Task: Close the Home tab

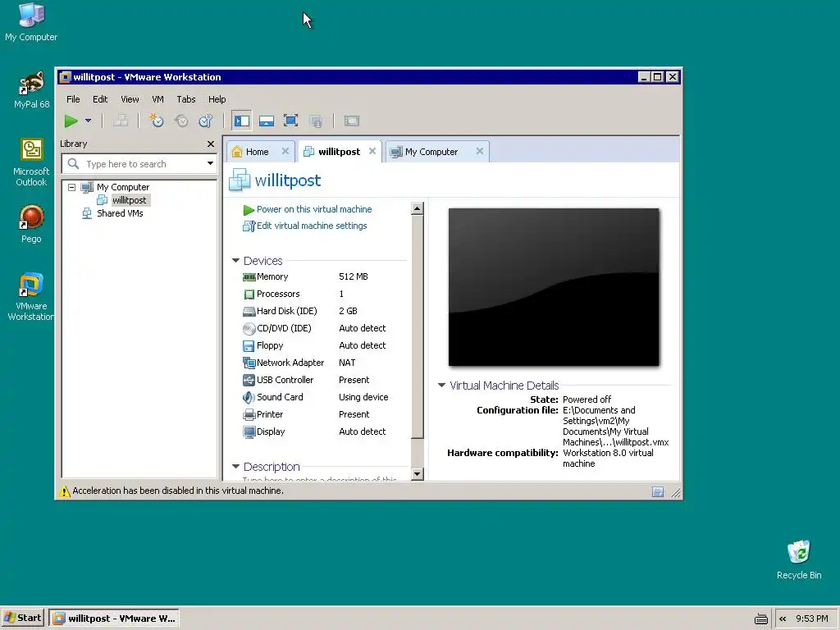Action: [285, 151]
